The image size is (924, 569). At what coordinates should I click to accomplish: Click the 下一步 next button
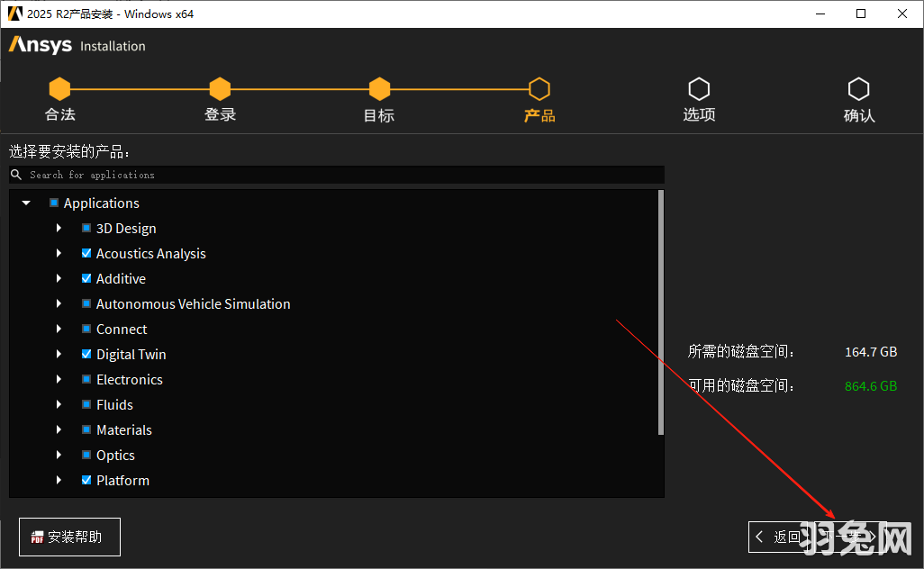[x=851, y=537]
